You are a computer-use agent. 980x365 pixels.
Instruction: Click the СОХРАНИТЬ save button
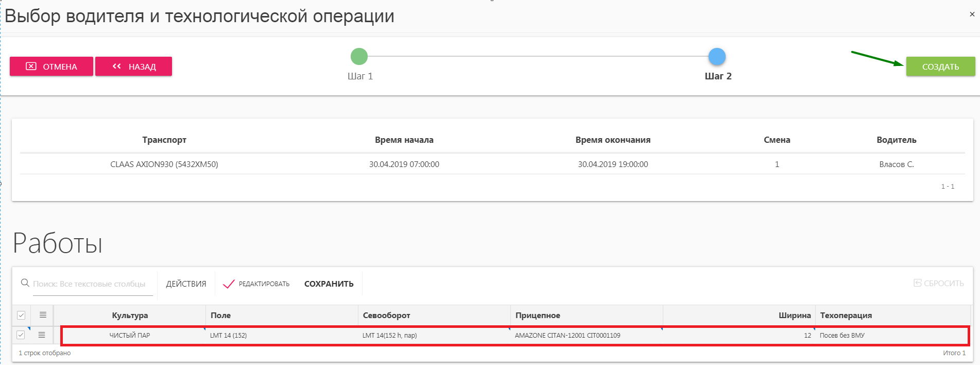329,284
